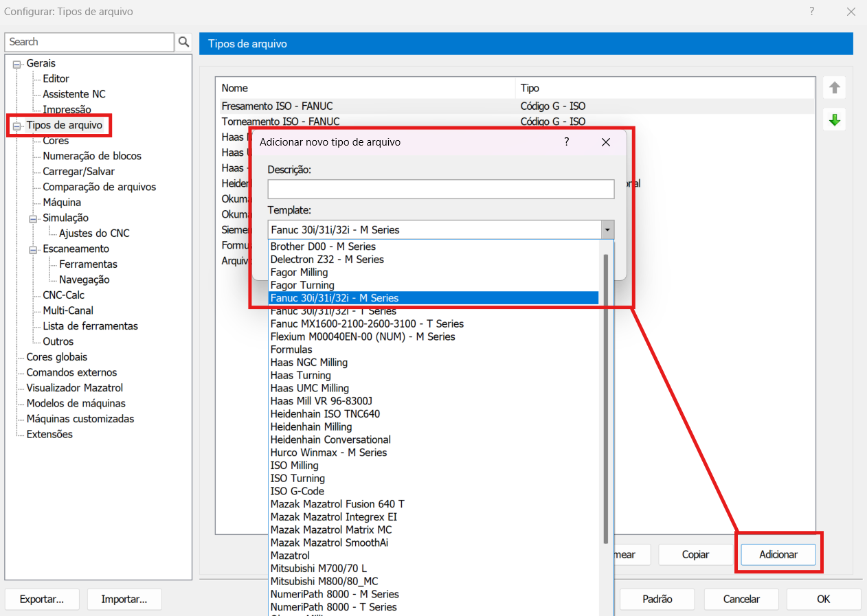The width and height of the screenshot is (867, 616).
Task: Select Navegação tree item
Action: [x=85, y=280]
